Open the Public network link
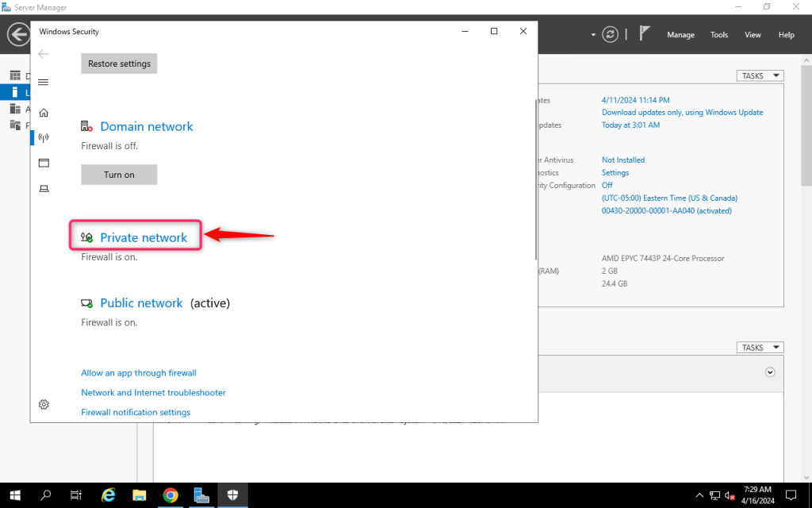This screenshot has height=508, width=812. click(x=141, y=302)
